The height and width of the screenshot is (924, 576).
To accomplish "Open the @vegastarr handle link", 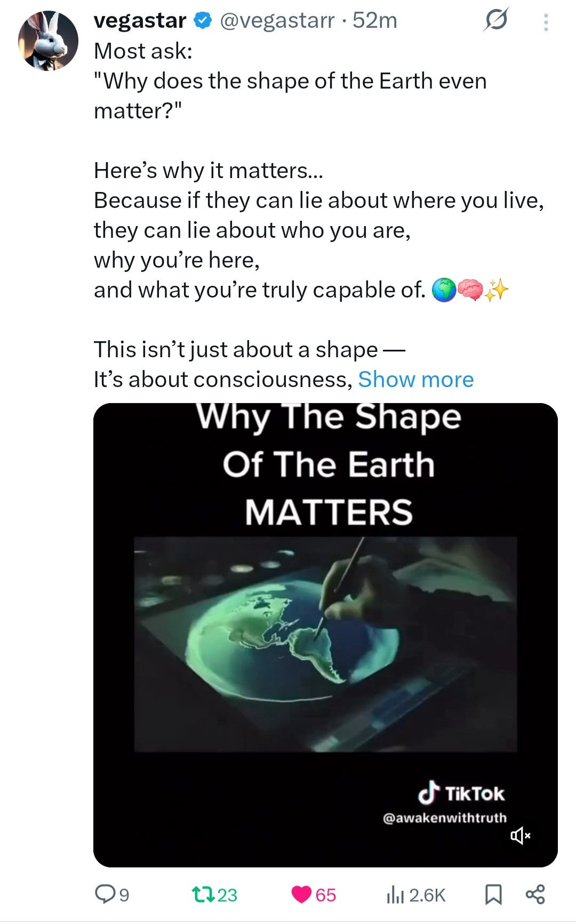I will click(277, 21).
